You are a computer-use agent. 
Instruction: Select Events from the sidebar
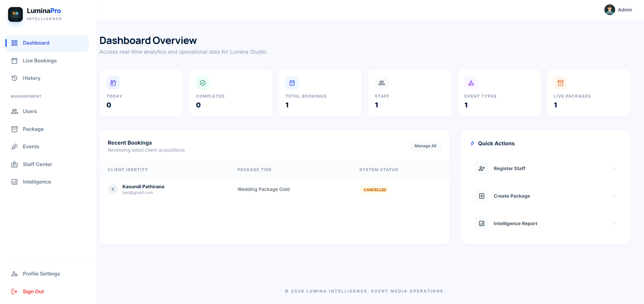point(47,147)
